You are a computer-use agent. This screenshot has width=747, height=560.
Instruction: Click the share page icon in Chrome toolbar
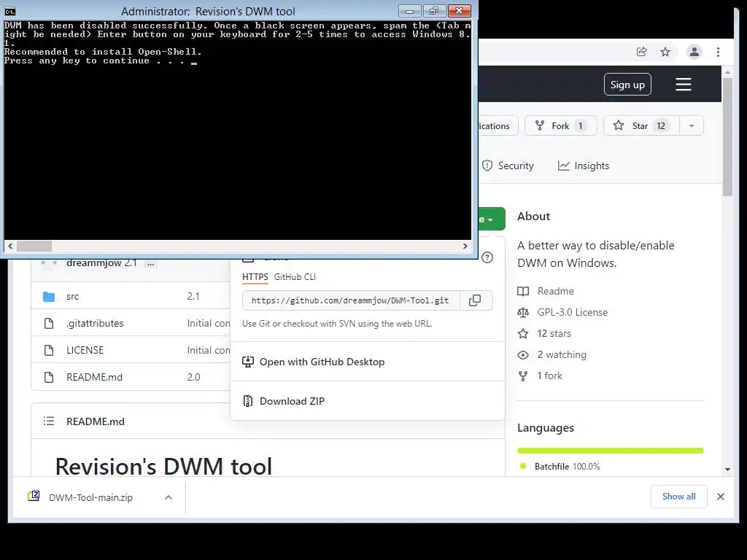click(642, 52)
